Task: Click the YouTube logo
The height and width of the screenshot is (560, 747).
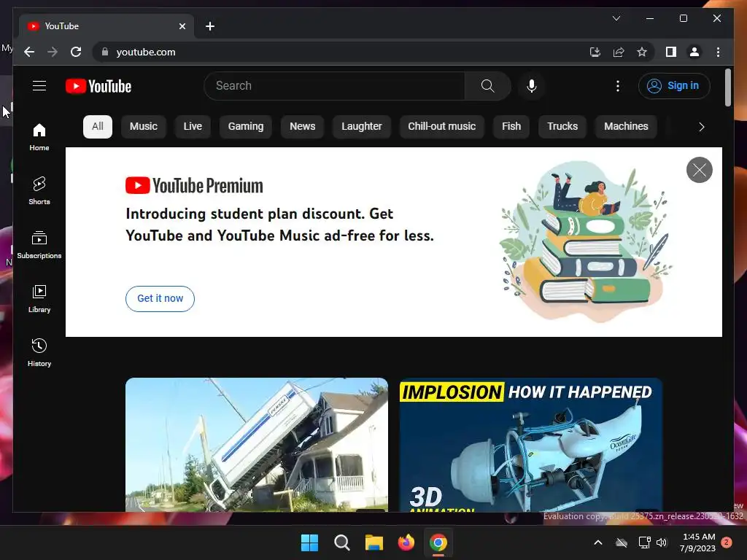Action: click(98, 86)
